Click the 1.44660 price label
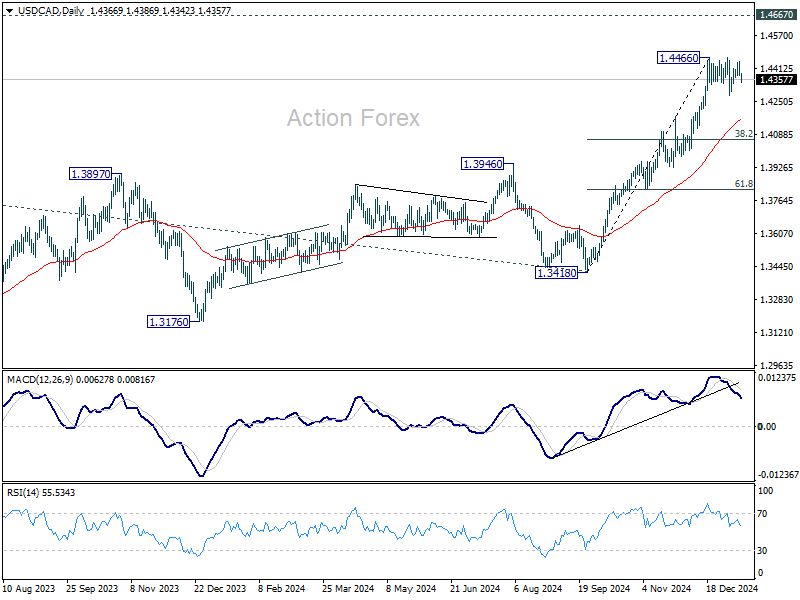 679,58
